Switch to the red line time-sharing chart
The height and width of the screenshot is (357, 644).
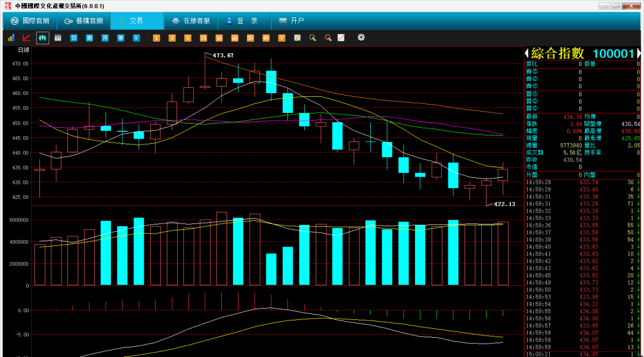coord(27,38)
